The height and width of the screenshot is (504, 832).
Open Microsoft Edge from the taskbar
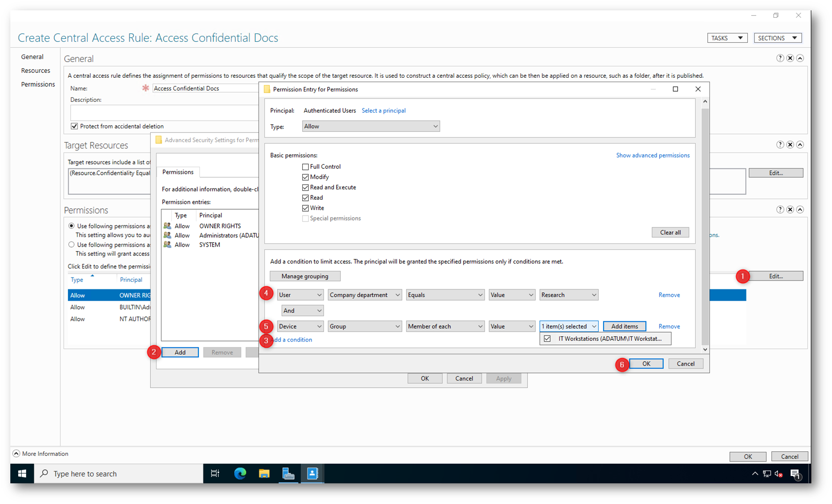(x=240, y=473)
